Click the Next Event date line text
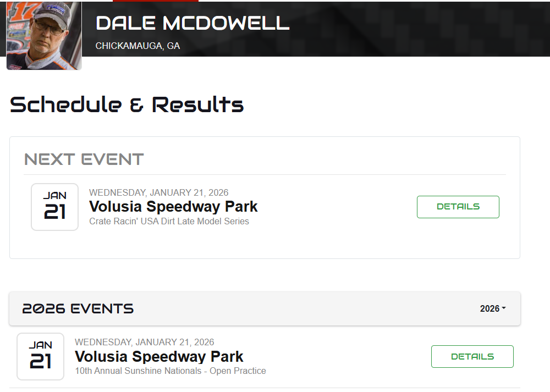The width and height of the screenshot is (550, 392). coord(159,192)
